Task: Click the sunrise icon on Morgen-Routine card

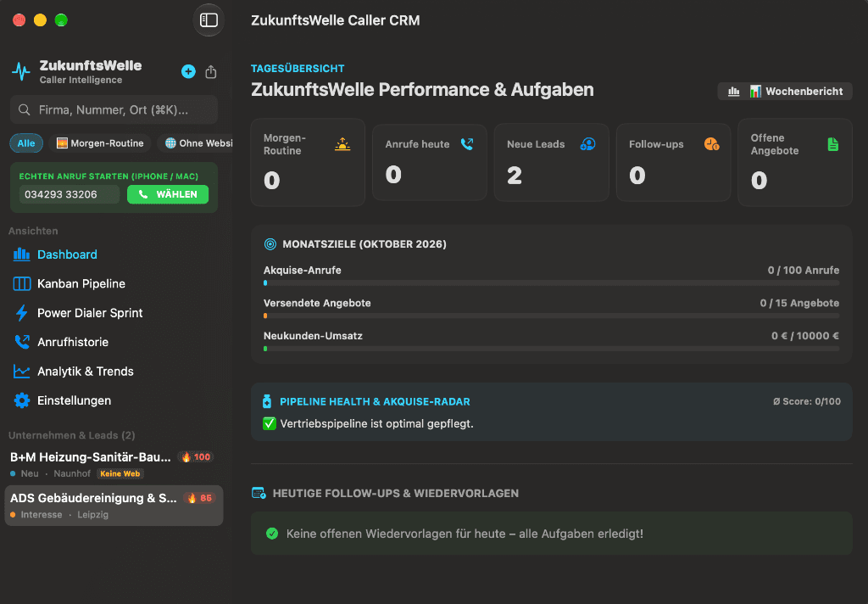Action: 342,144
